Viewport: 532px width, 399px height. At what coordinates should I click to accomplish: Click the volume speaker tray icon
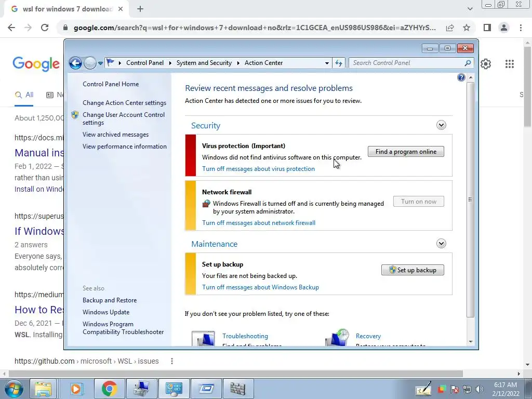coord(480,389)
